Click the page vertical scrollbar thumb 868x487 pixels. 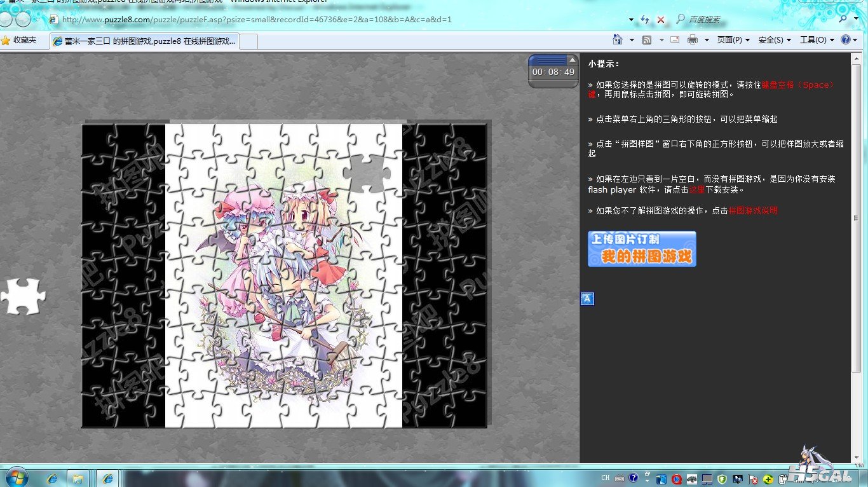tap(856, 217)
